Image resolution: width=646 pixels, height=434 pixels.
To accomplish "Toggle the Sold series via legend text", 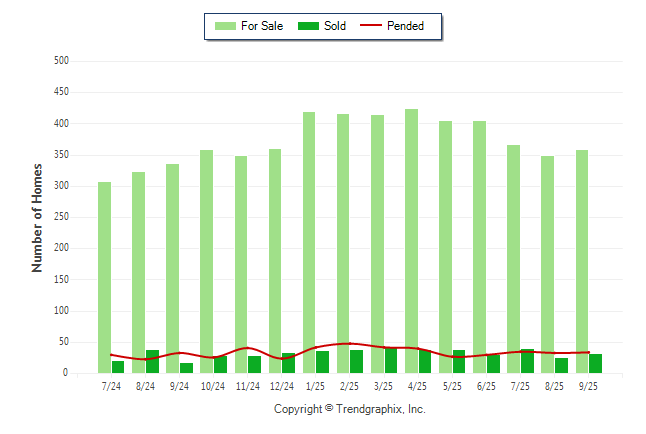I will point(335,26).
